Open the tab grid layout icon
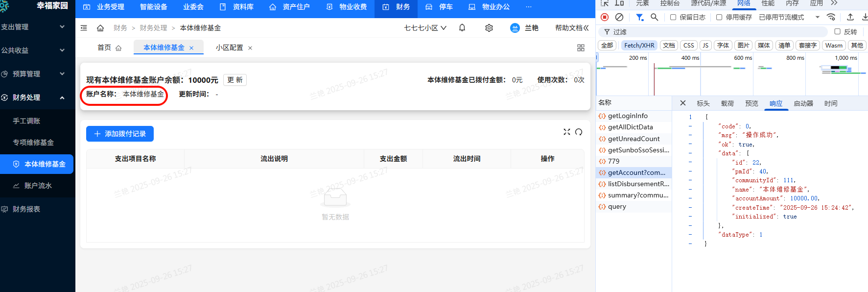The height and width of the screenshot is (292, 868). pyautogui.click(x=581, y=48)
